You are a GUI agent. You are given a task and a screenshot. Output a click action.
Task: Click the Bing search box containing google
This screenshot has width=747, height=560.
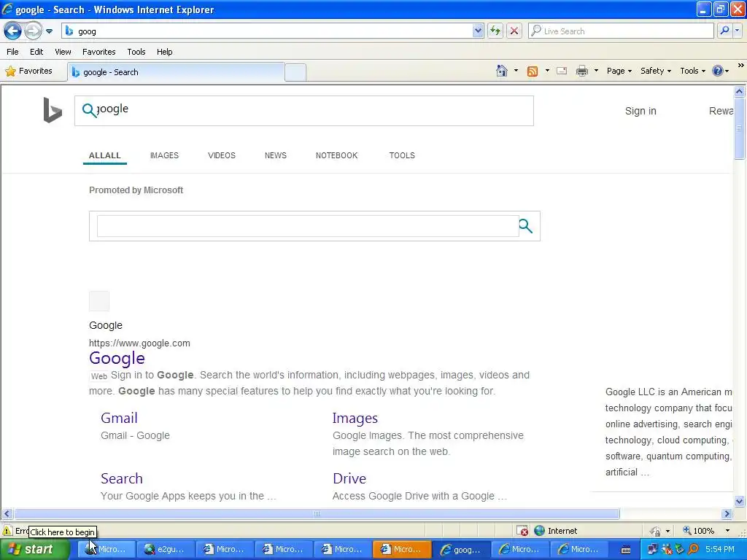pos(304,111)
